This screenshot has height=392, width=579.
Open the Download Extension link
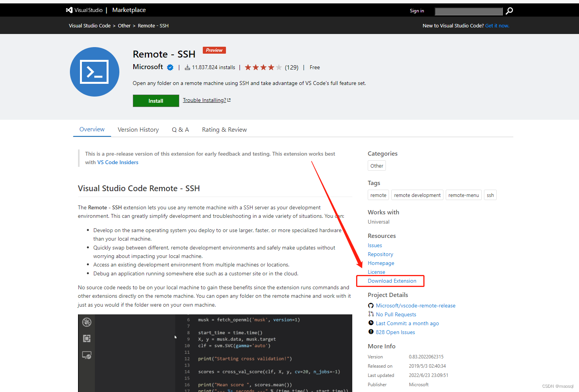tap(392, 281)
